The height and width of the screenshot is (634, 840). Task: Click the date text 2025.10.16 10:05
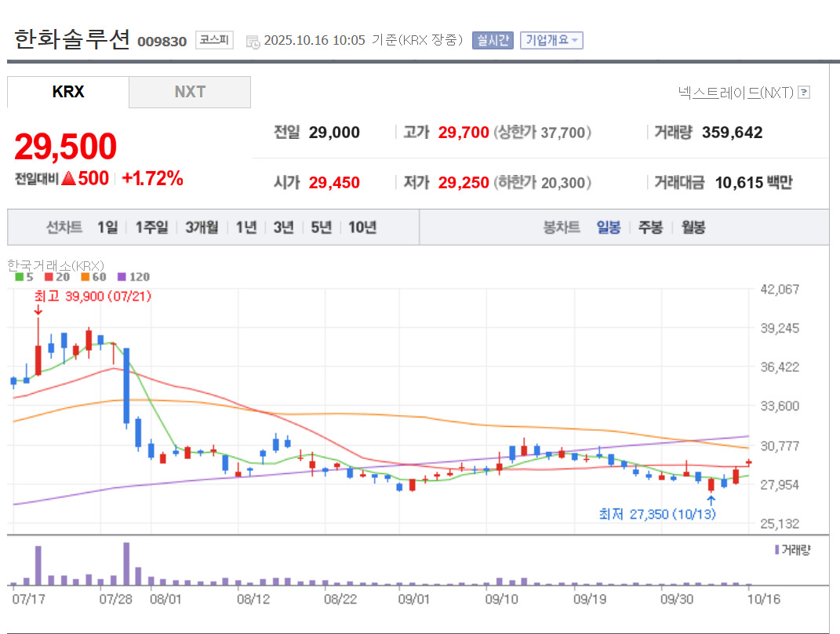(315, 40)
